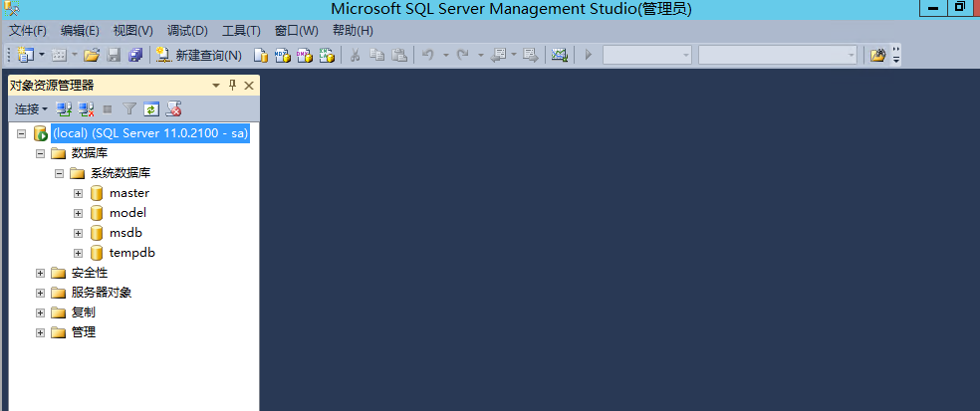Open the 调试(D) menu

coord(187,31)
